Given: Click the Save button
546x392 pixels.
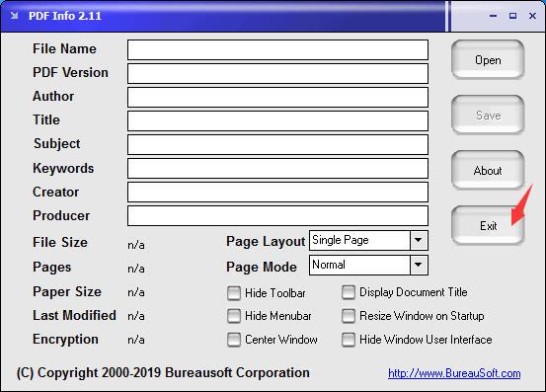Looking at the screenshot, I should 488,115.
